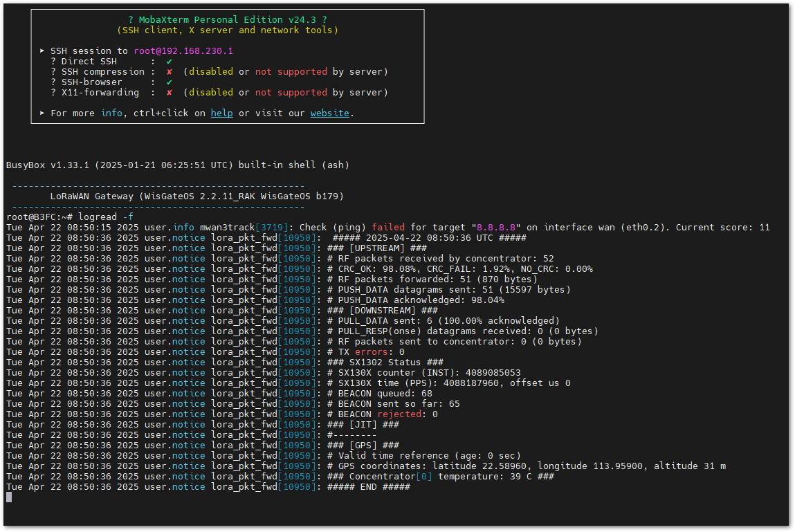
Task: Select the MobaXterm Personal Edition title
Action: (x=227, y=19)
